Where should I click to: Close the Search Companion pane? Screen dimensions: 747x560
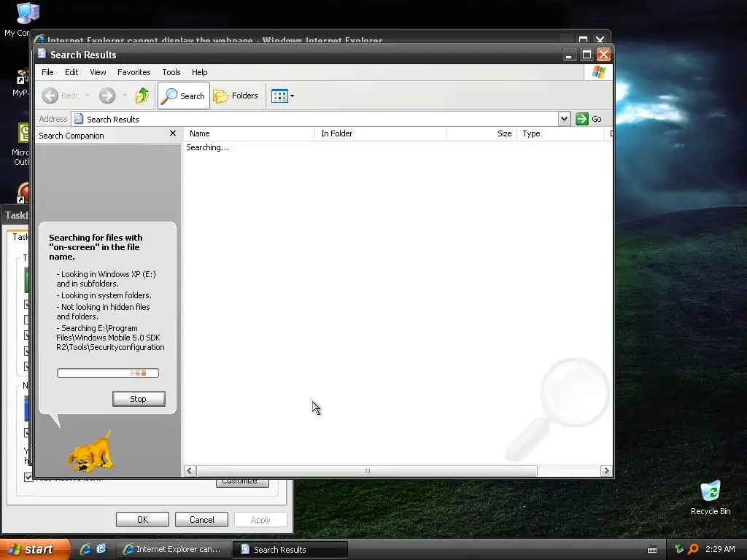172,134
